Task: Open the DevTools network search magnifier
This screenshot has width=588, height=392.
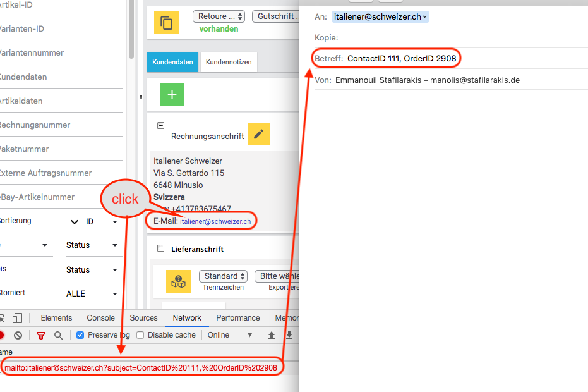Action: point(58,336)
